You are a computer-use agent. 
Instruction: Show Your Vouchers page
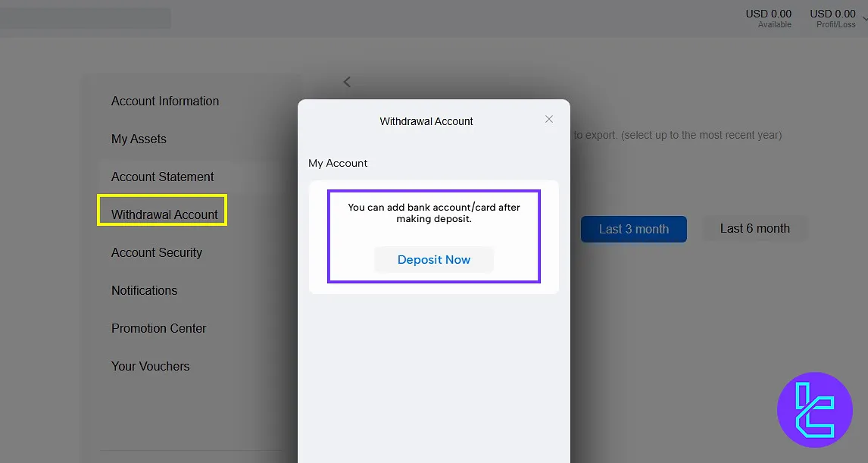[150, 366]
